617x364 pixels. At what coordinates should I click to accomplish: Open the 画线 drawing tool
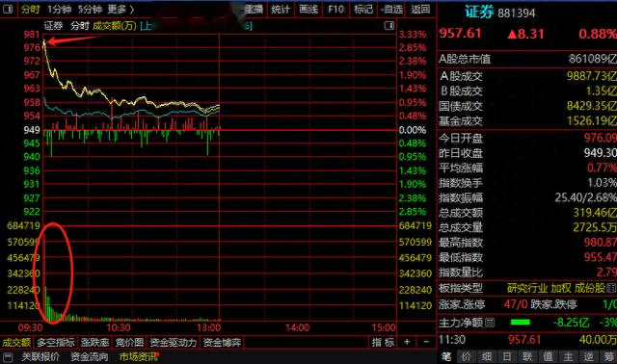coord(308,9)
